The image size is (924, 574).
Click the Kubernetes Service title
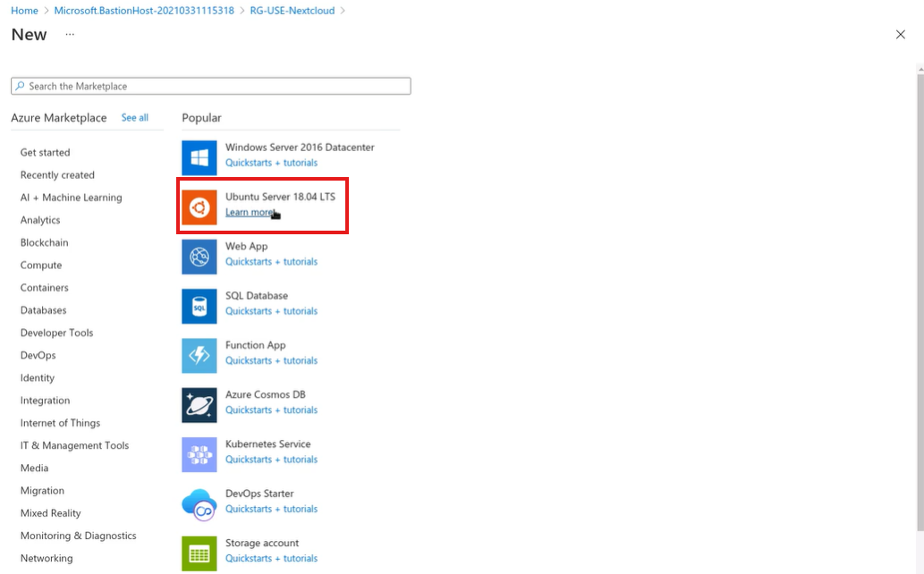click(x=267, y=444)
